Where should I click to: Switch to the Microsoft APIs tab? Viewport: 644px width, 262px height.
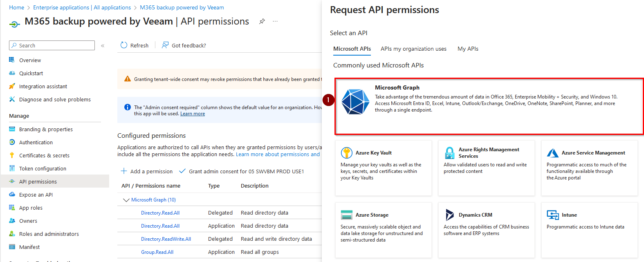(x=352, y=49)
